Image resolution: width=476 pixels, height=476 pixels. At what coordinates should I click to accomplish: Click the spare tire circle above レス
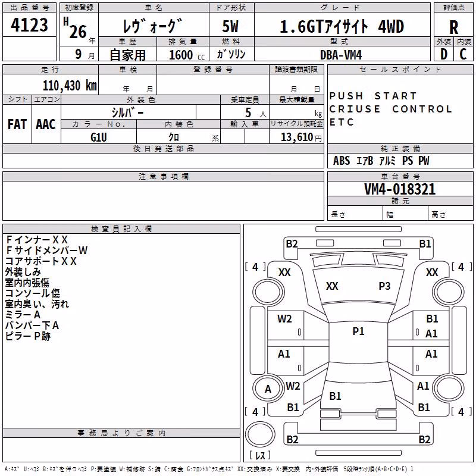[x=260, y=434]
